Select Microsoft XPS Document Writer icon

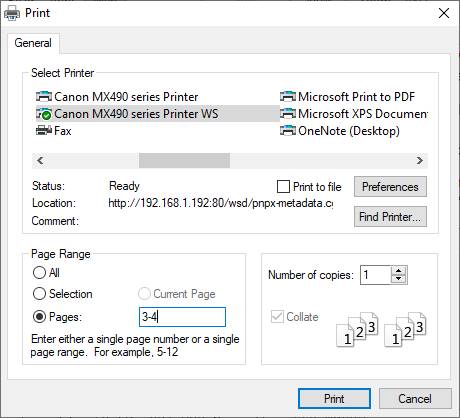[288, 114]
